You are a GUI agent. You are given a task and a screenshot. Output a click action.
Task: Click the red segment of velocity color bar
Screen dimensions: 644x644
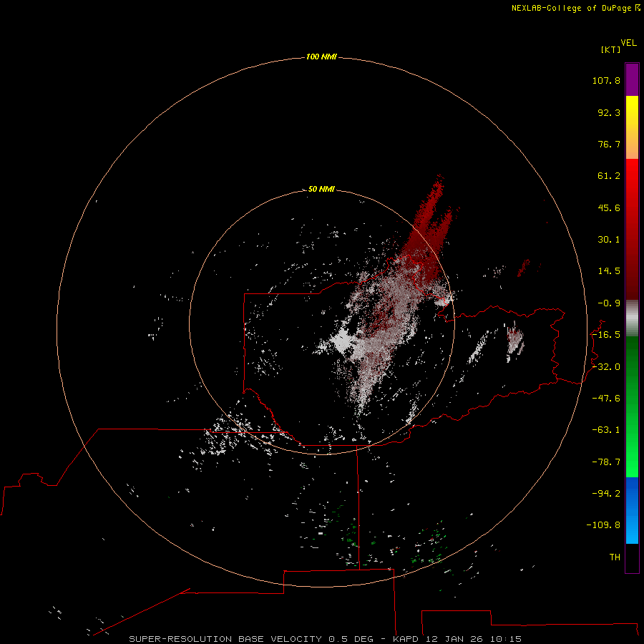(x=632, y=229)
